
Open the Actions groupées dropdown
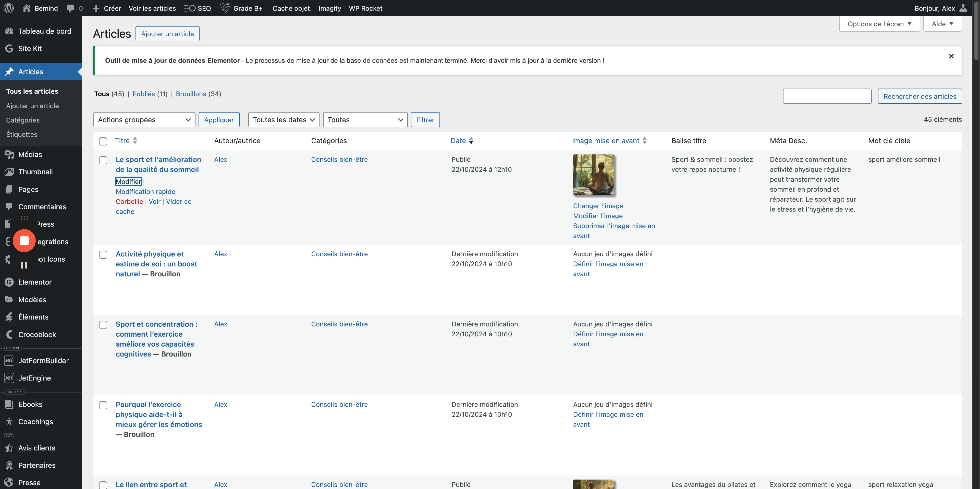tap(144, 120)
